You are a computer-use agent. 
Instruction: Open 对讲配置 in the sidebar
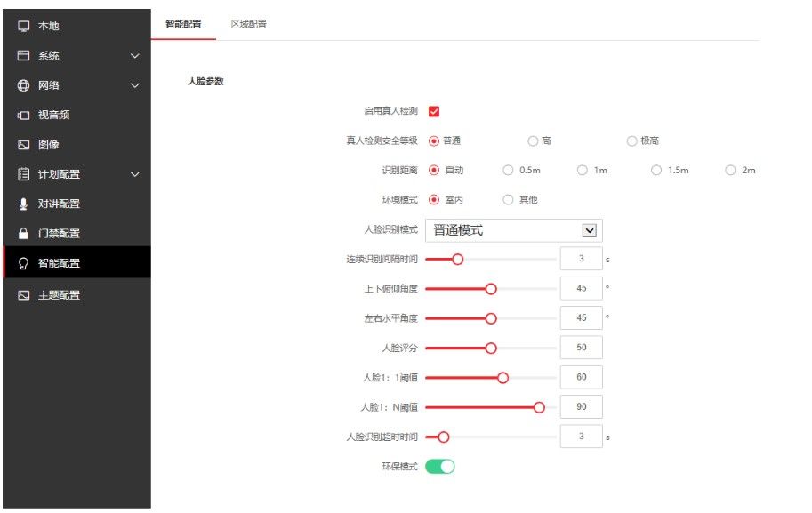point(76,204)
